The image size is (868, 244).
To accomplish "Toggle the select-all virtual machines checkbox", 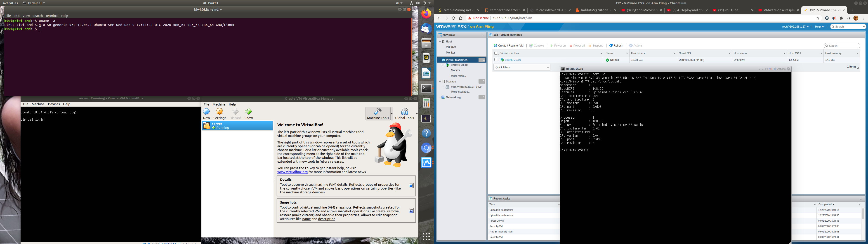I will tap(496, 53).
